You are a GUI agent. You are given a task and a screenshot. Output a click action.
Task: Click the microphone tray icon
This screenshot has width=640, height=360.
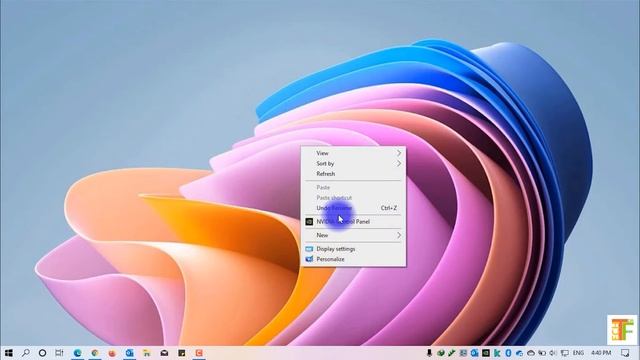pyautogui.click(x=429, y=353)
